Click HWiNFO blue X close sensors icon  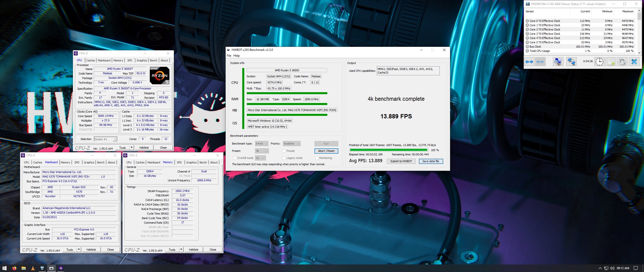coord(634,62)
